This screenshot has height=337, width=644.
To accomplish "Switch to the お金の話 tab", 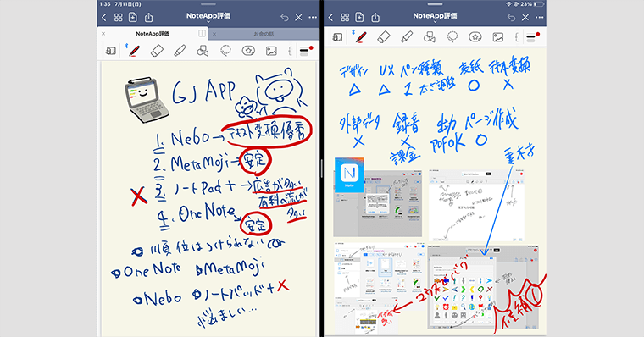I will tap(264, 34).
